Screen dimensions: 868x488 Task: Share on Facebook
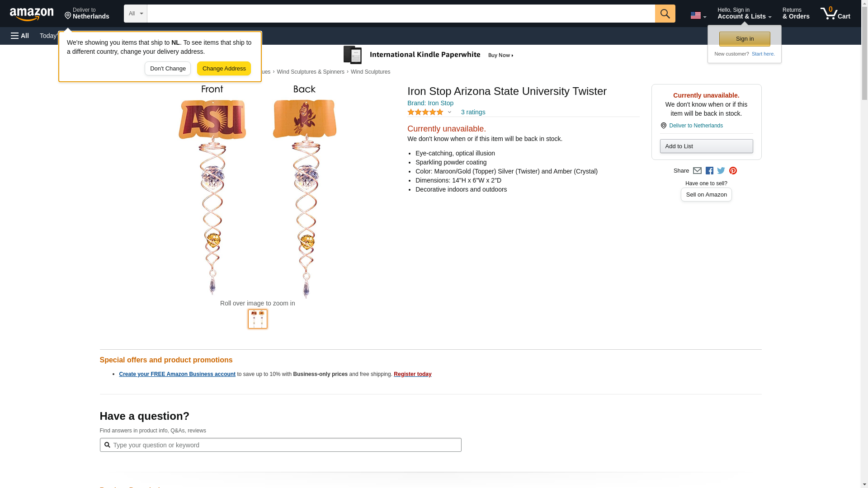click(709, 171)
